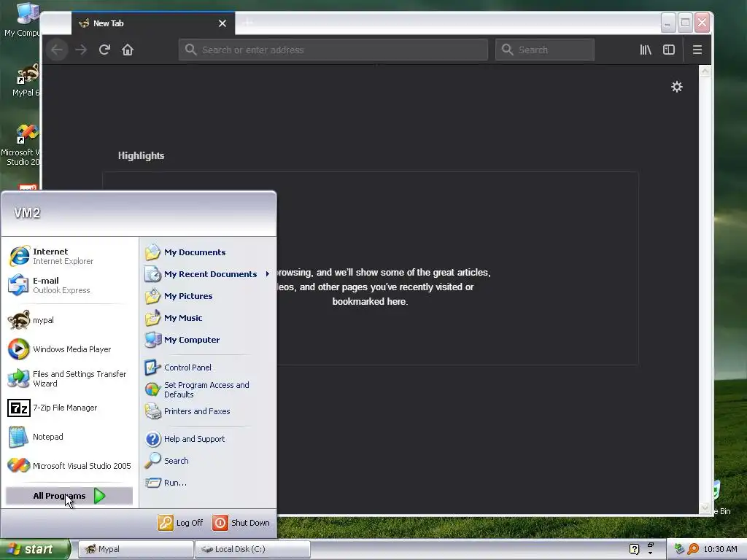Click the Highlights heading

click(141, 156)
